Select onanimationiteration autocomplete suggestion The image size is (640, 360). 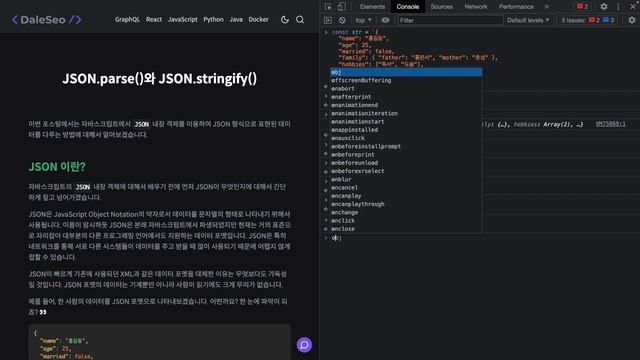[x=406, y=113]
